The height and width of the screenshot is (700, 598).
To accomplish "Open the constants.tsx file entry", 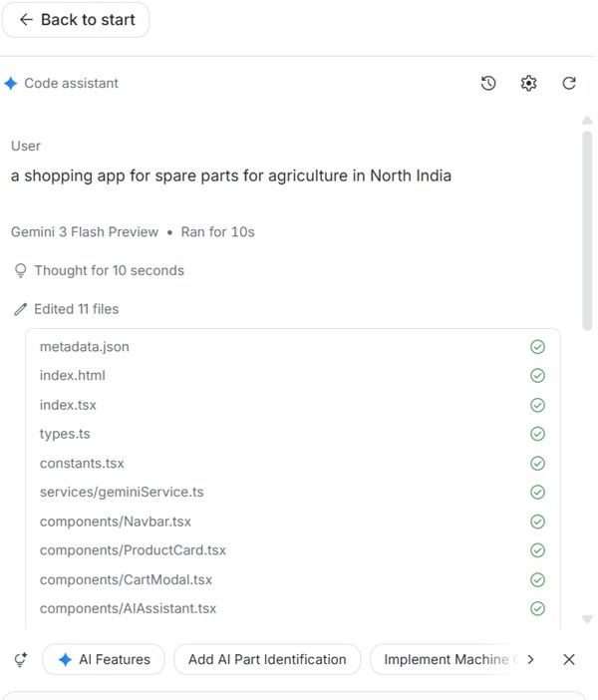I will pyautogui.click(x=82, y=464).
